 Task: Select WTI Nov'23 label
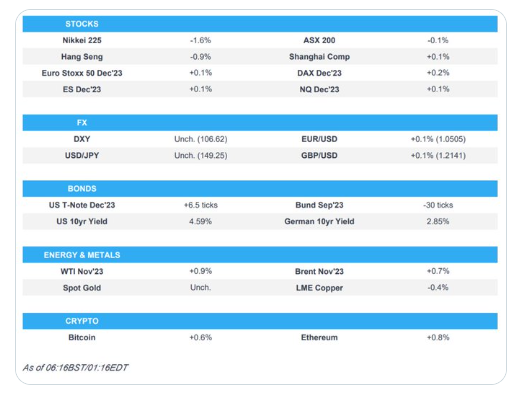(82, 271)
